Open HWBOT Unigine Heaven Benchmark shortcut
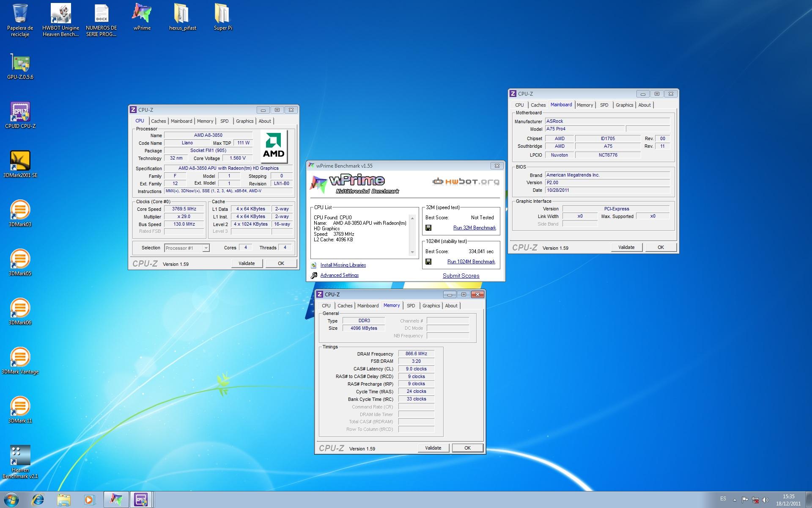 tap(60, 20)
